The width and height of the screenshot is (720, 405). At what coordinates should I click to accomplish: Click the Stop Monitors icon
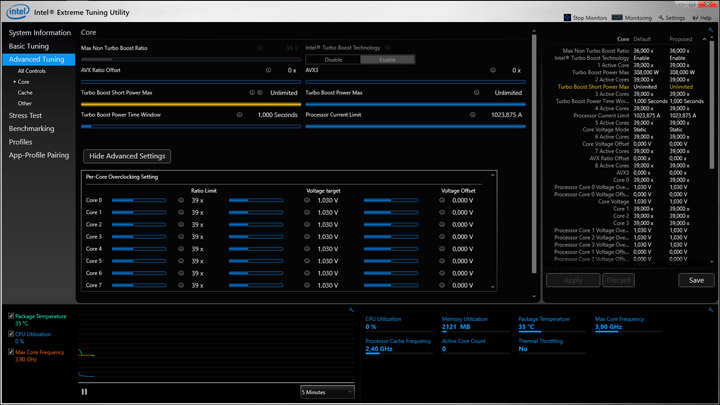tap(567, 17)
